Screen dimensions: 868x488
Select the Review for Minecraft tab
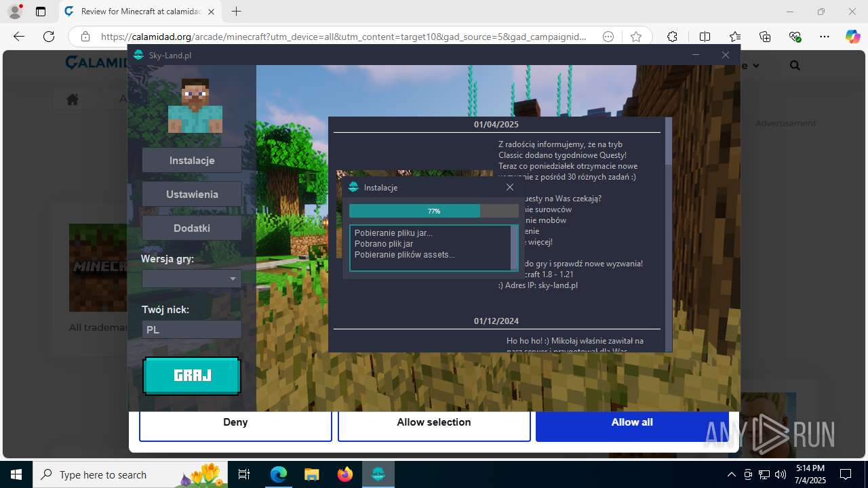(x=141, y=12)
